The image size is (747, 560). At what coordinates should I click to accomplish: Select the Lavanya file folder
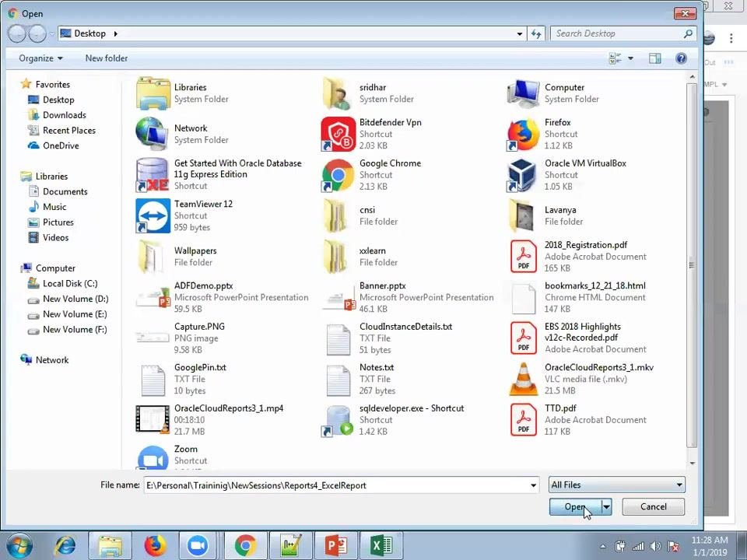(523, 215)
